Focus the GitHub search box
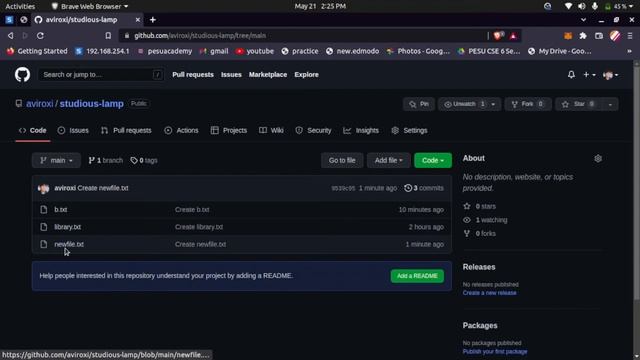This screenshot has width=640, height=360. click(101, 75)
